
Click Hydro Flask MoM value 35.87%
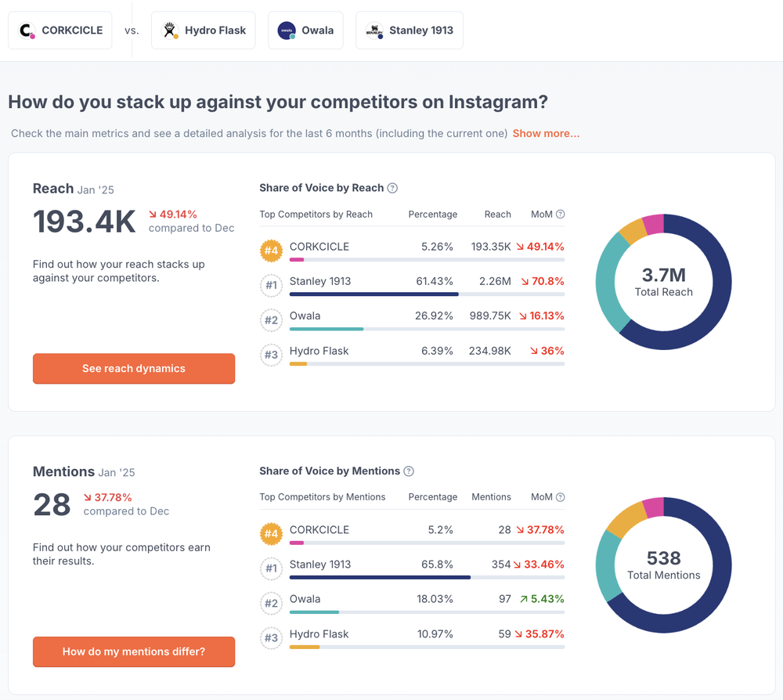click(x=545, y=634)
